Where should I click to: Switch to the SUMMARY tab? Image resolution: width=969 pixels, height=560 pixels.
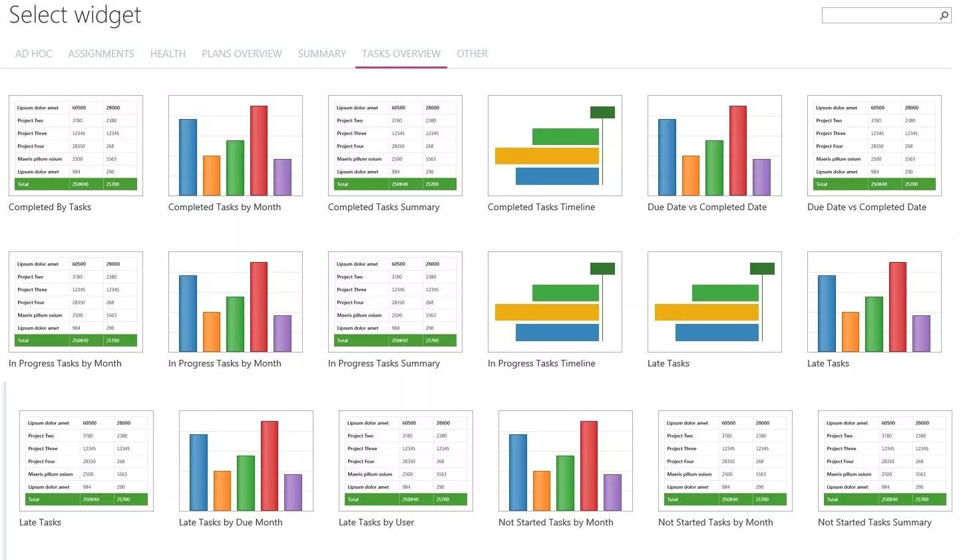click(x=322, y=53)
